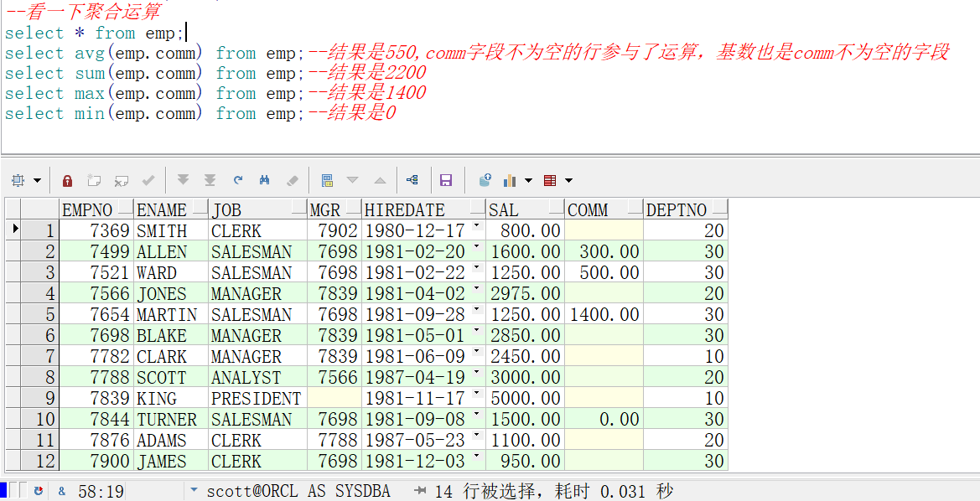Expand the grid layout dropdown at toolbar end

tap(568, 179)
